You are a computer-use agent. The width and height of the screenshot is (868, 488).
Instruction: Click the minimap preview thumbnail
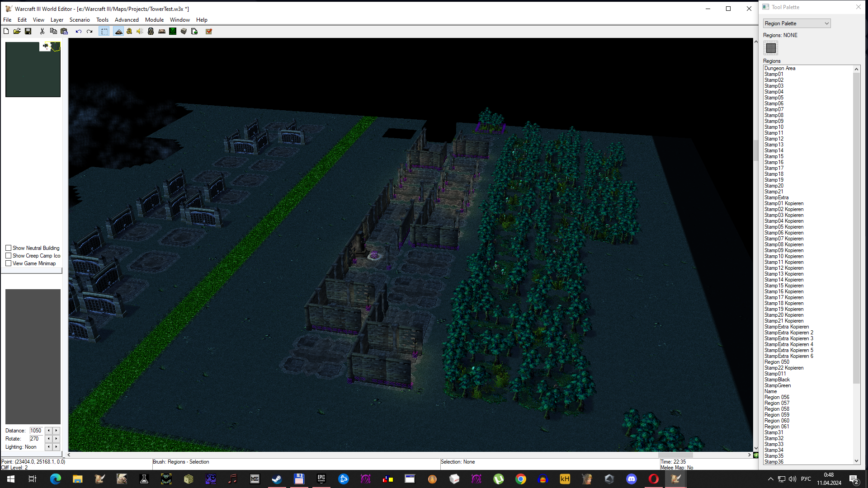(x=33, y=69)
